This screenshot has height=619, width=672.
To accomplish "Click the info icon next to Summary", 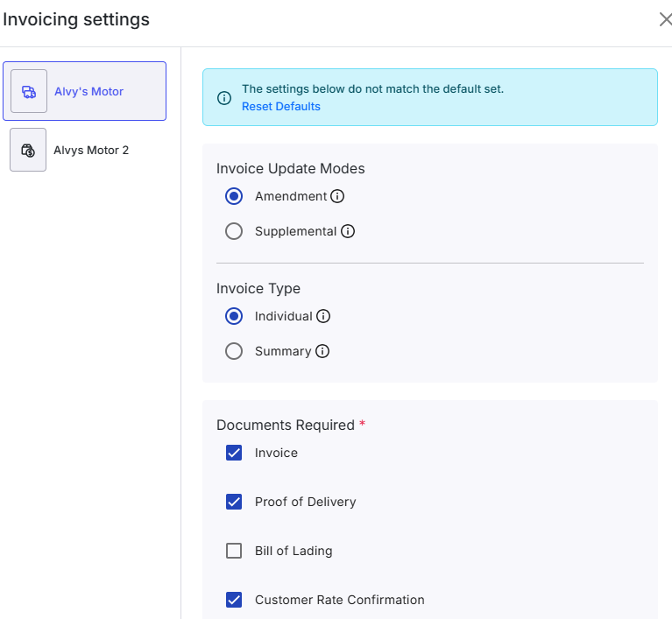I will [x=322, y=351].
